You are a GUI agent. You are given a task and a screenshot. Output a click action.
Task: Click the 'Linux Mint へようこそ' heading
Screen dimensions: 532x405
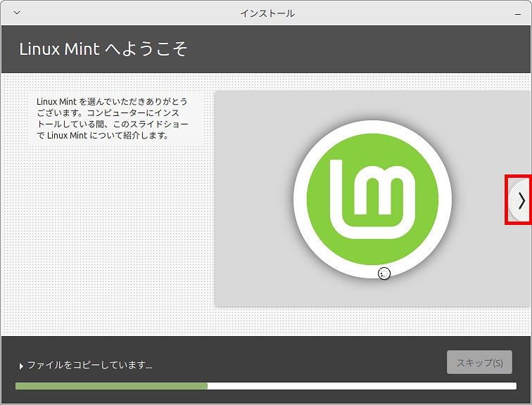103,49
